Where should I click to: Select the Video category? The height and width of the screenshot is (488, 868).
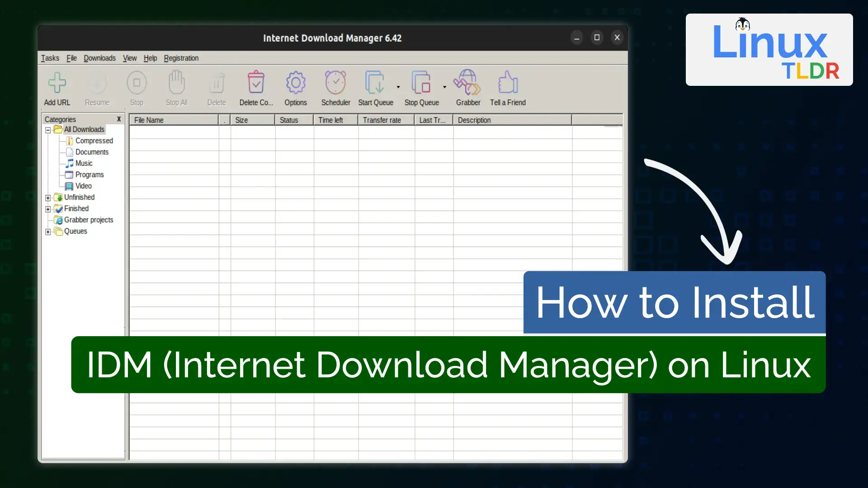point(83,186)
